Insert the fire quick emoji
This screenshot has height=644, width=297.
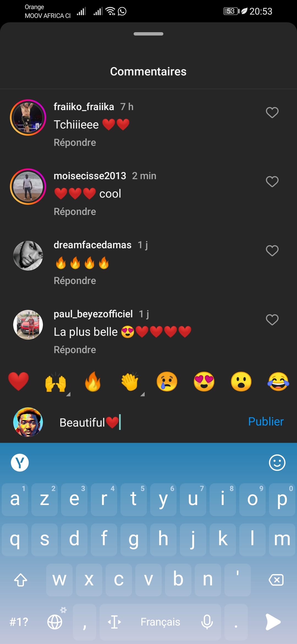tap(93, 381)
